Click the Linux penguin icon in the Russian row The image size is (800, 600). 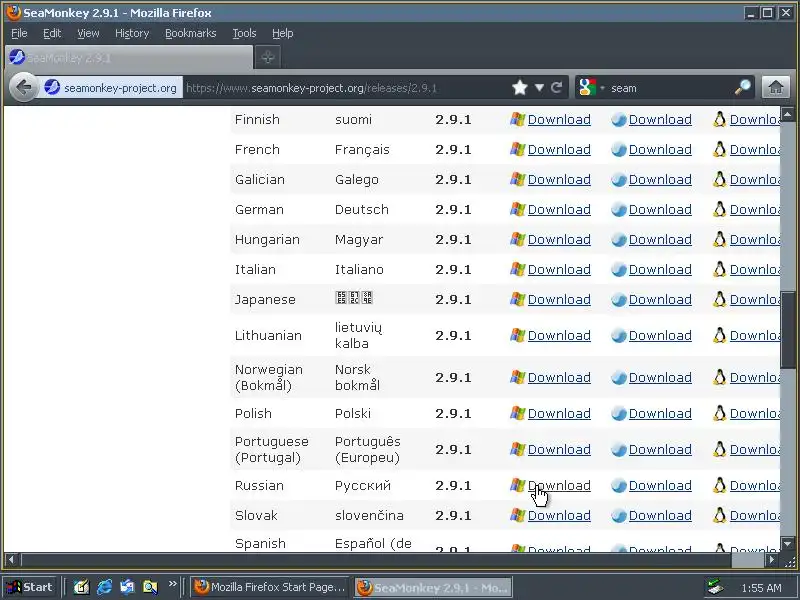(x=719, y=485)
